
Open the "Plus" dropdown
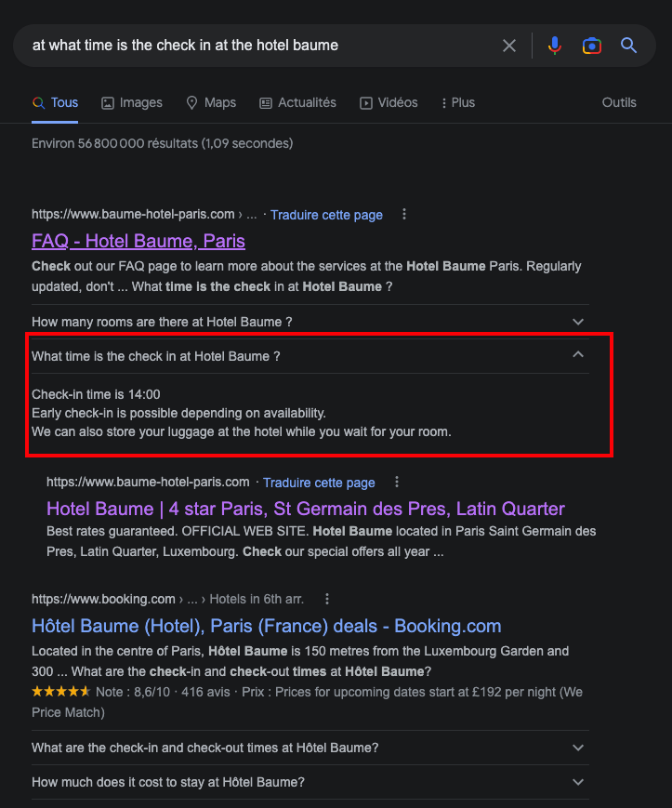pyautogui.click(x=457, y=102)
